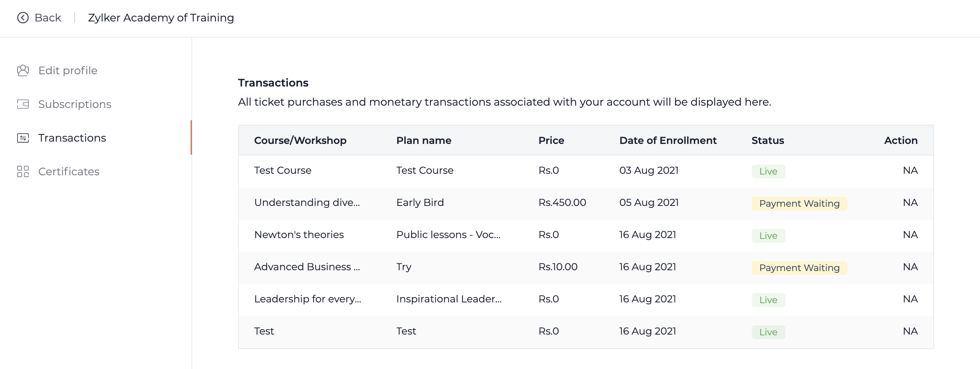Click Understanding dive... course name
The image size is (980, 369).
pyautogui.click(x=307, y=202)
